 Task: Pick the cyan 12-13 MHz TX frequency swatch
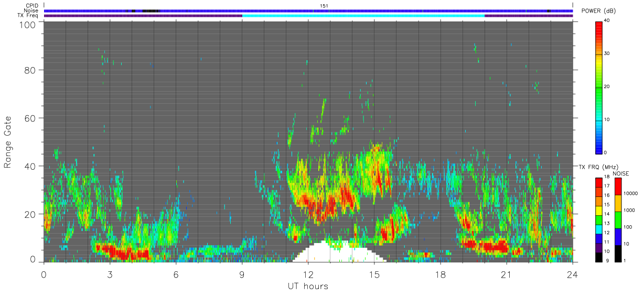(x=599, y=228)
